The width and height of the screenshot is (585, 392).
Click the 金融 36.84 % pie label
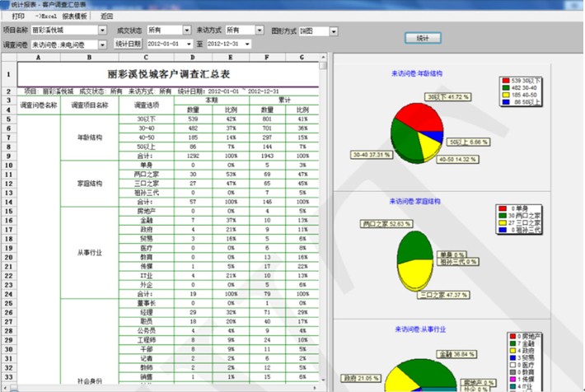pos(457,354)
